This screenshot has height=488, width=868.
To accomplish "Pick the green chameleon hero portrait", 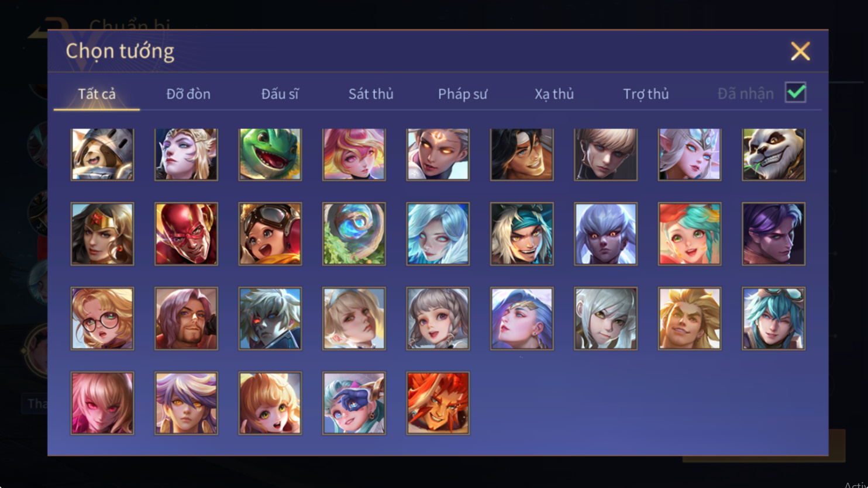I will pyautogui.click(x=270, y=154).
